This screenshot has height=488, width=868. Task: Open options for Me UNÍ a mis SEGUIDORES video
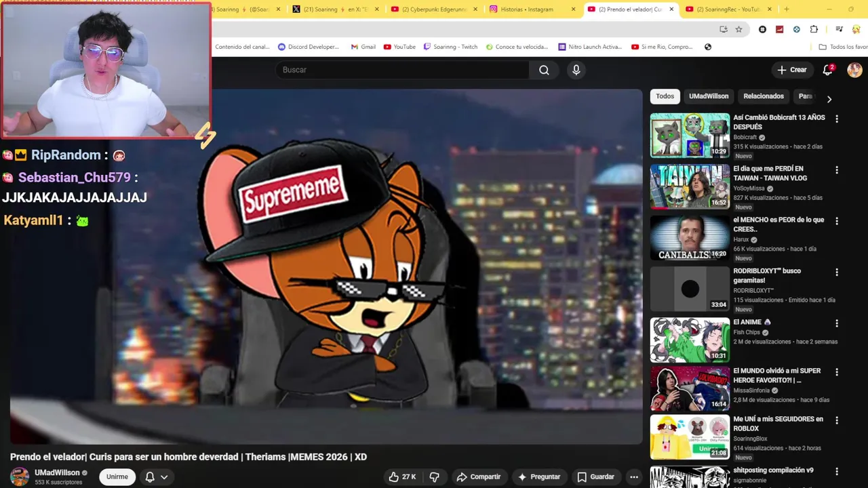pyautogui.click(x=837, y=420)
